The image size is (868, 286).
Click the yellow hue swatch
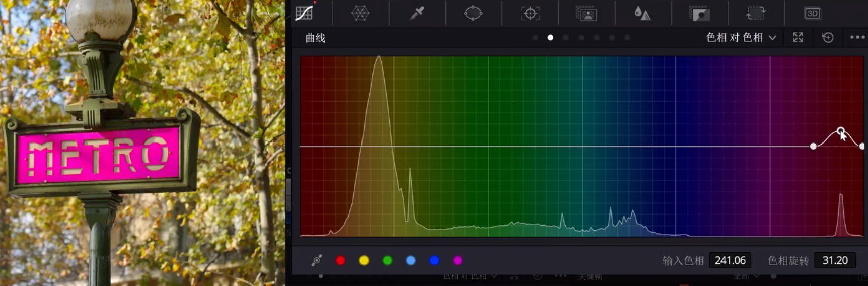[x=364, y=260]
